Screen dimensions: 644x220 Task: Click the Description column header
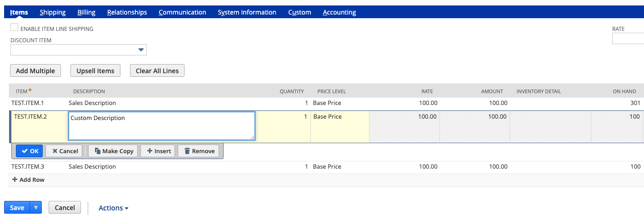tap(89, 91)
